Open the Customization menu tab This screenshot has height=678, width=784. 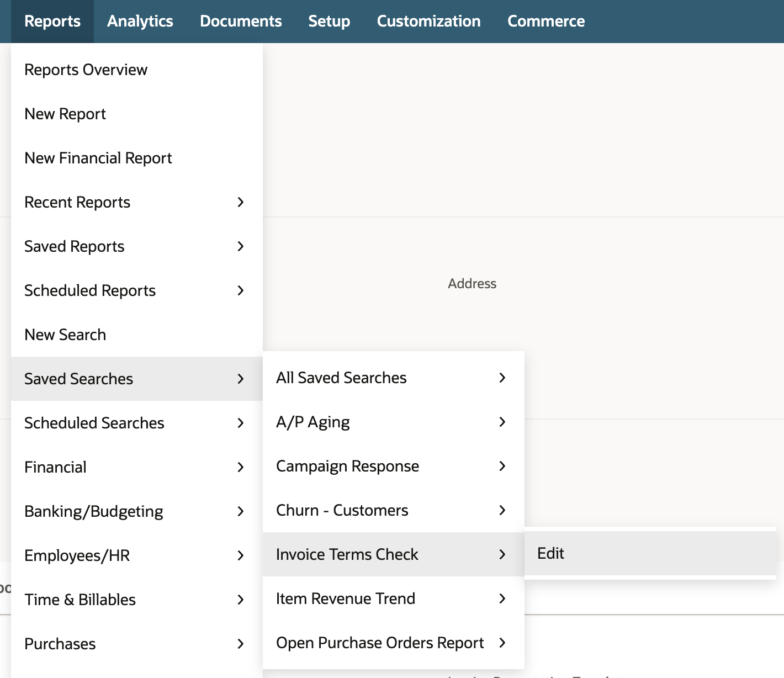(428, 22)
